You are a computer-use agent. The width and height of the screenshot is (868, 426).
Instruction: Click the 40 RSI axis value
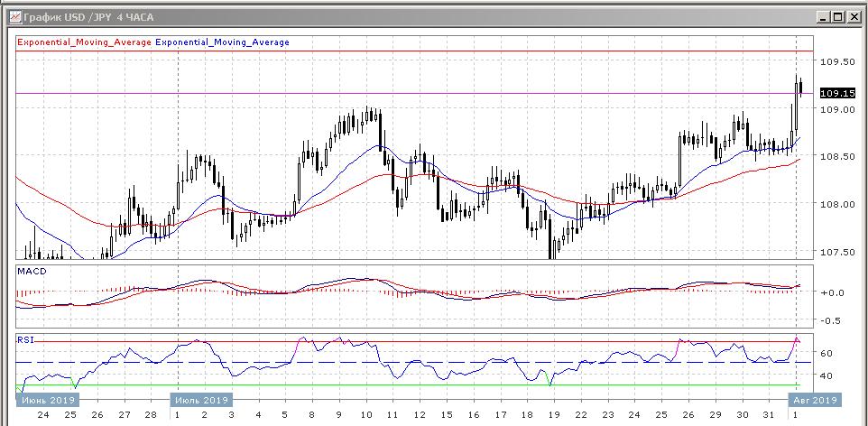click(827, 375)
